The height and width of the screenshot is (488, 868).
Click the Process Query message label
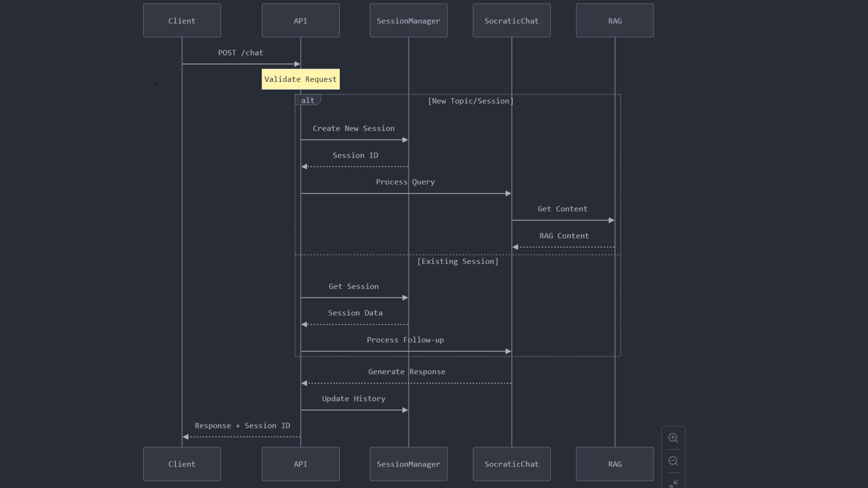(x=405, y=182)
